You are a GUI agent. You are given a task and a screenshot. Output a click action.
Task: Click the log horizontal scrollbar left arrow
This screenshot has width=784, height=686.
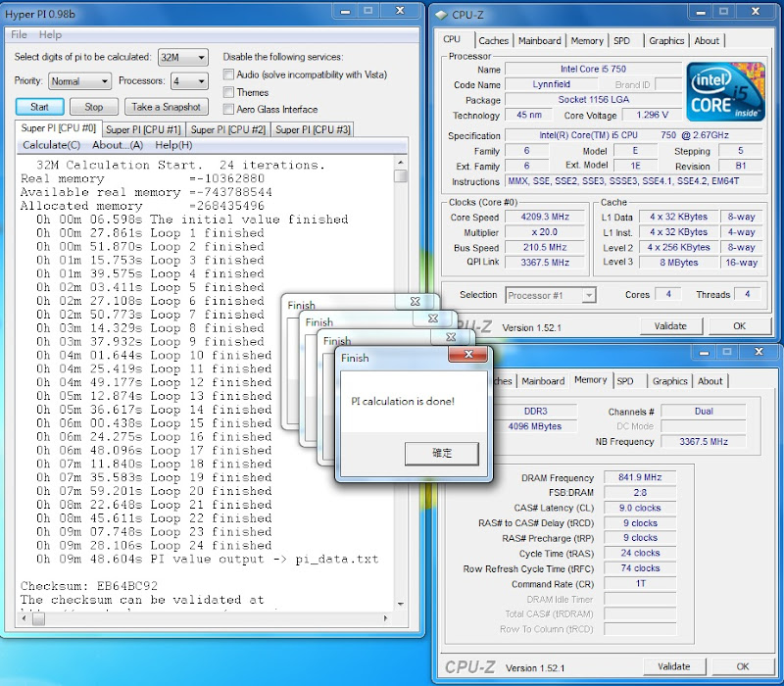point(24,618)
